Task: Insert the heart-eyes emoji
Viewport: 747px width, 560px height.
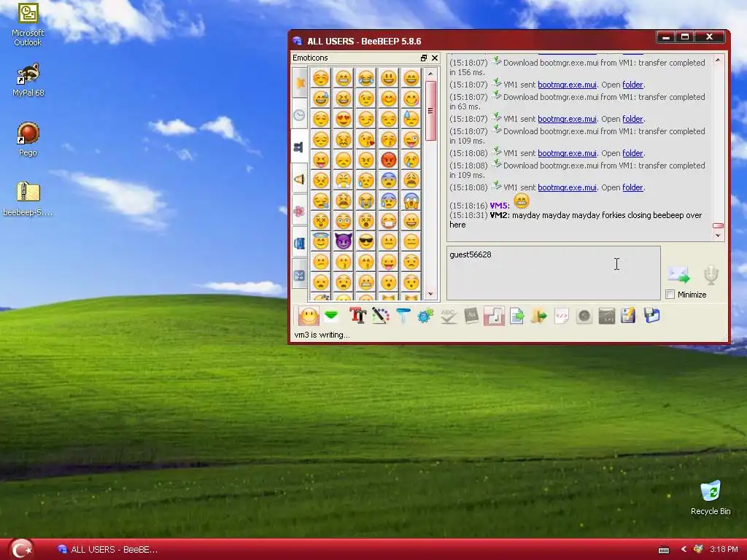Action: [344, 119]
